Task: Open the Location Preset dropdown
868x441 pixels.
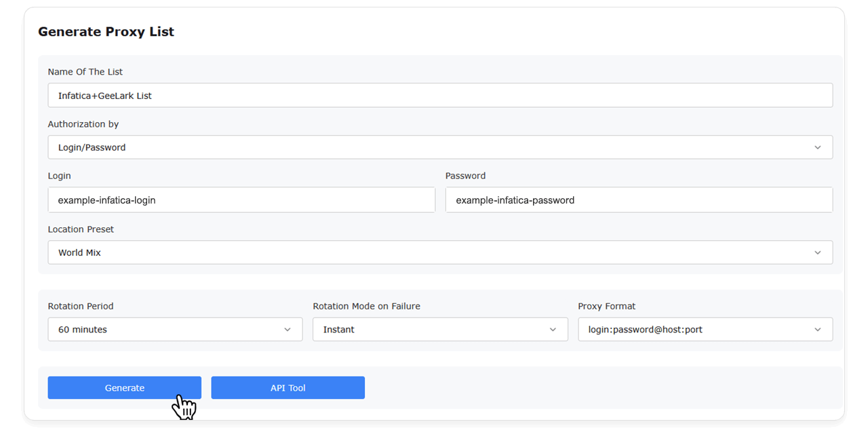Action: point(439,252)
